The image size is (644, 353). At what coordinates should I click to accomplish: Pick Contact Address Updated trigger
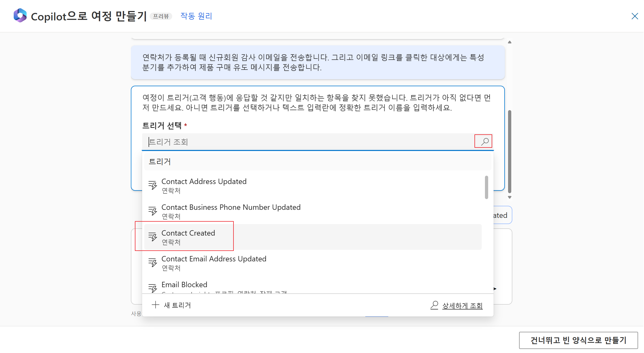pos(204,182)
